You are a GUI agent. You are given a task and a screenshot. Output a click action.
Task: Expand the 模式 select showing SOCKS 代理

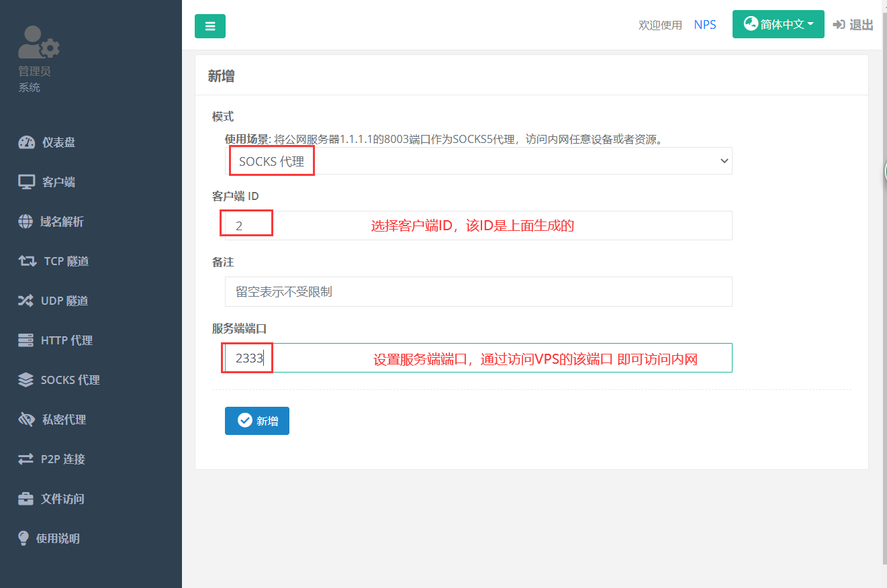click(x=478, y=161)
